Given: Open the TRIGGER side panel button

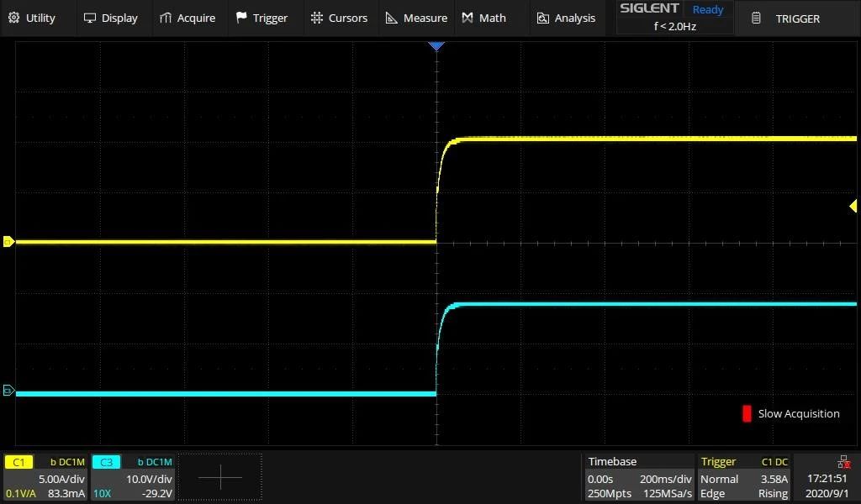Looking at the screenshot, I should (x=786, y=18).
